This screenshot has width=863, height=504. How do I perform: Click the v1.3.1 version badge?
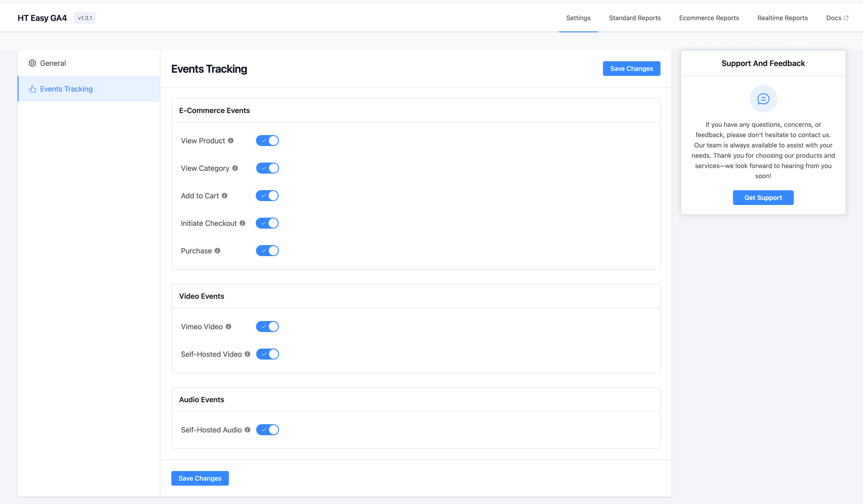pyautogui.click(x=85, y=18)
